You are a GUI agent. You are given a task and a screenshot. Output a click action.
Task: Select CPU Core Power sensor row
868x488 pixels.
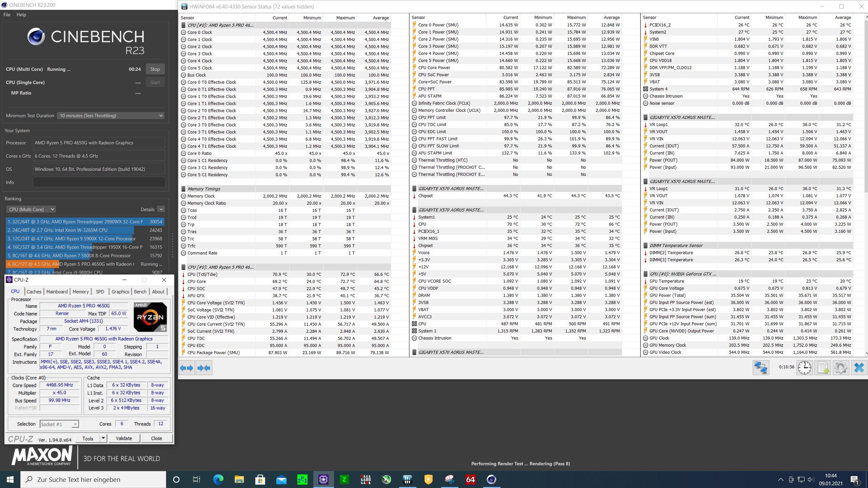[x=516, y=67]
